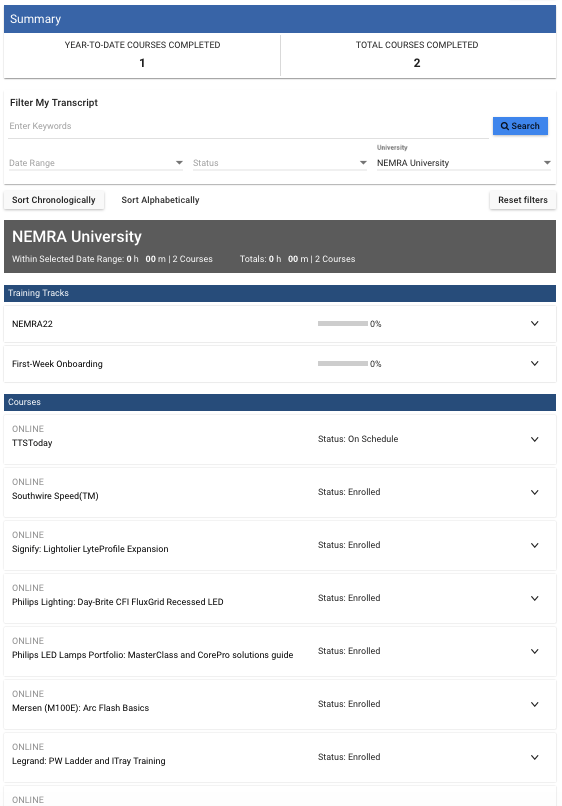Screen dimensions: 562x806
Task: Click the Search button with magnifier icon
Action: (520, 126)
